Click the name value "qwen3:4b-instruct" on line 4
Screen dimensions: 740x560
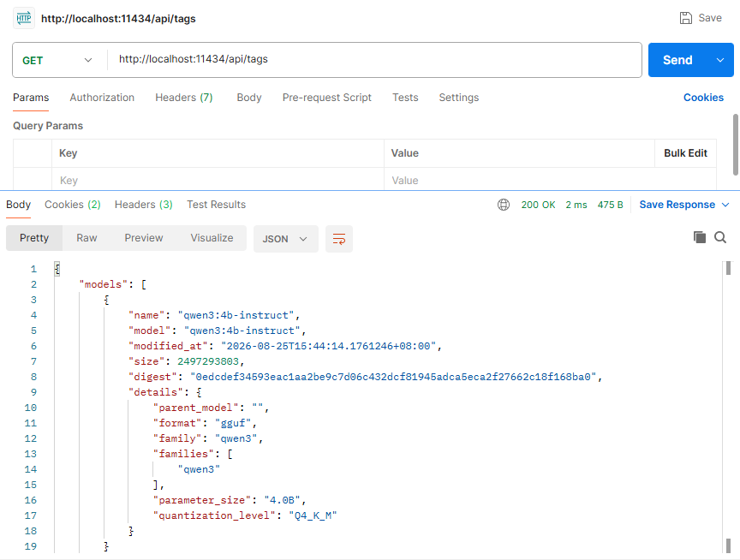pos(236,315)
